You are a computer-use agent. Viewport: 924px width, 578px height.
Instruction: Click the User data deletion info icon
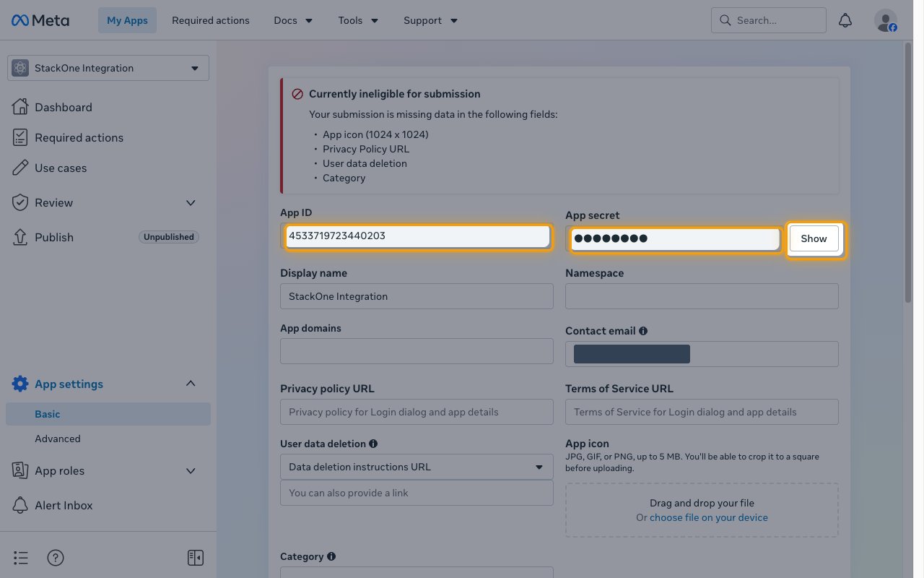click(373, 444)
